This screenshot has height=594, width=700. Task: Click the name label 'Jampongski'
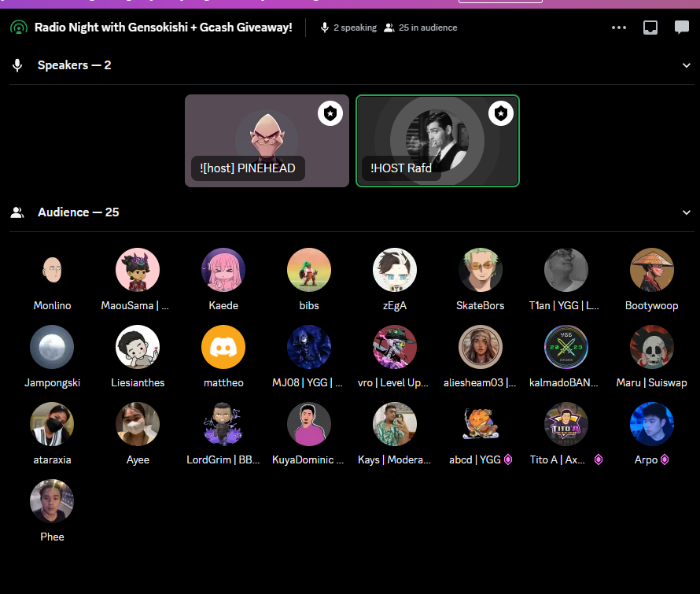[x=52, y=382]
